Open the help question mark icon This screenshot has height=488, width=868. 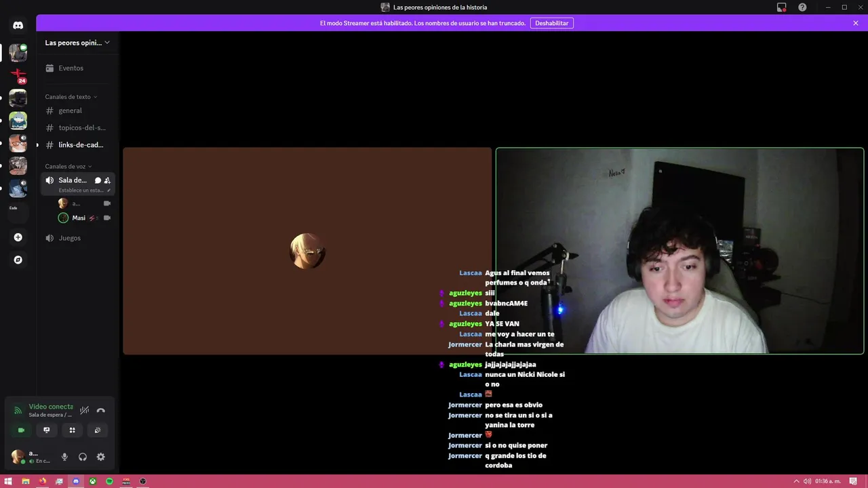pyautogui.click(x=802, y=7)
